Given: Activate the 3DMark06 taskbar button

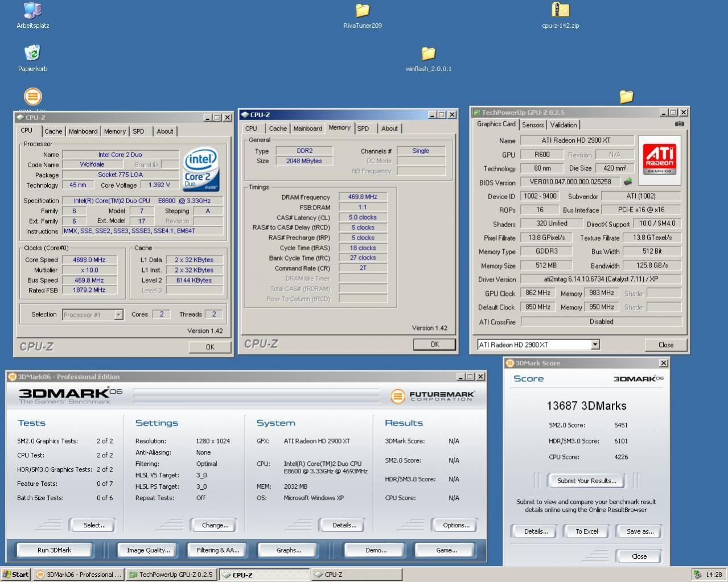Looking at the screenshot, I should [78, 575].
